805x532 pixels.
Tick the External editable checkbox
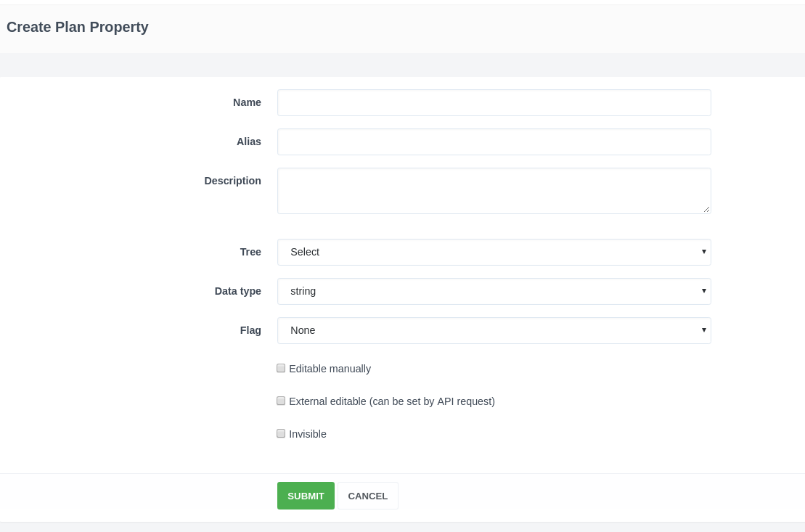click(x=281, y=401)
